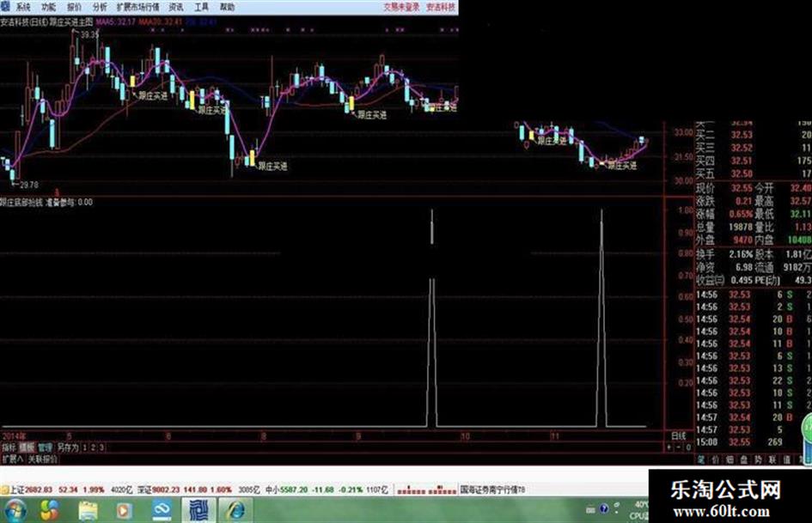812x523 pixels.
Task: Zoom in chart with the + button
Action: tap(670, 447)
